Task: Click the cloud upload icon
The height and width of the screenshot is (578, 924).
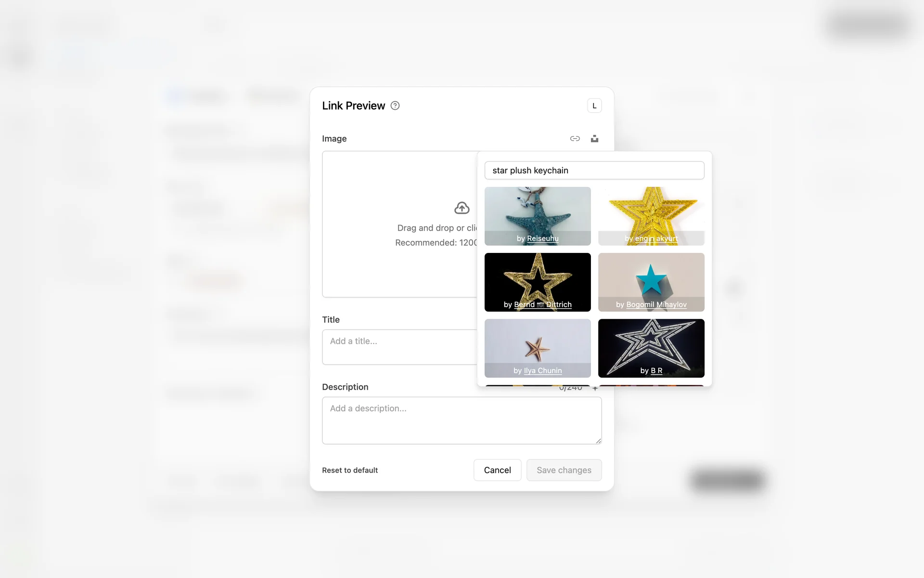Action: tap(462, 208)
